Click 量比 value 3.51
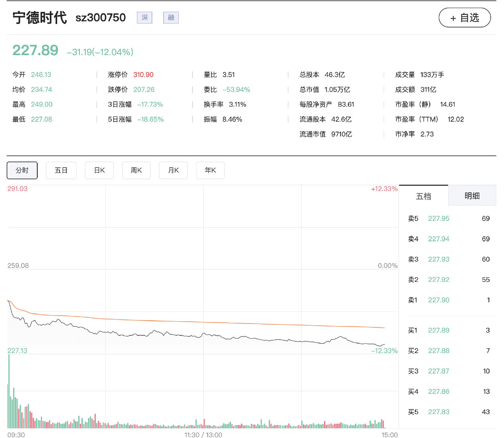Viewport: 504px width, 438px height. coord(229,75)
